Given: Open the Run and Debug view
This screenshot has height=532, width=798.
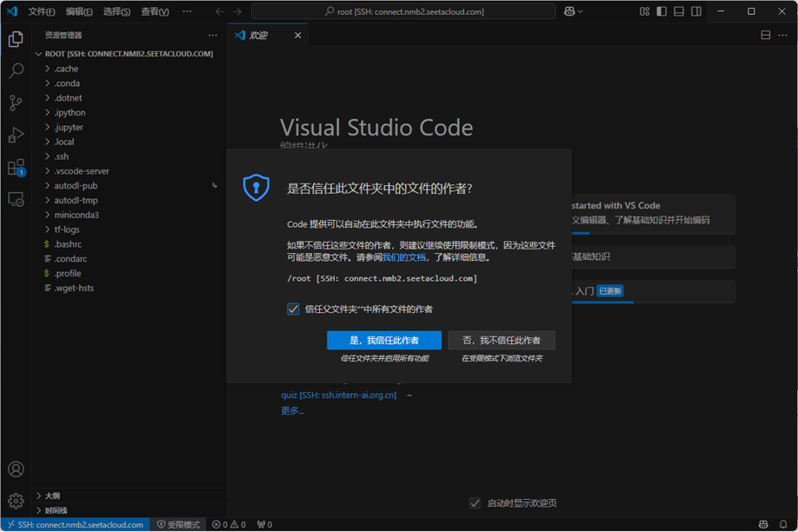Looking at the screenshot, I should pyautogui.click(x=16, y=135).
